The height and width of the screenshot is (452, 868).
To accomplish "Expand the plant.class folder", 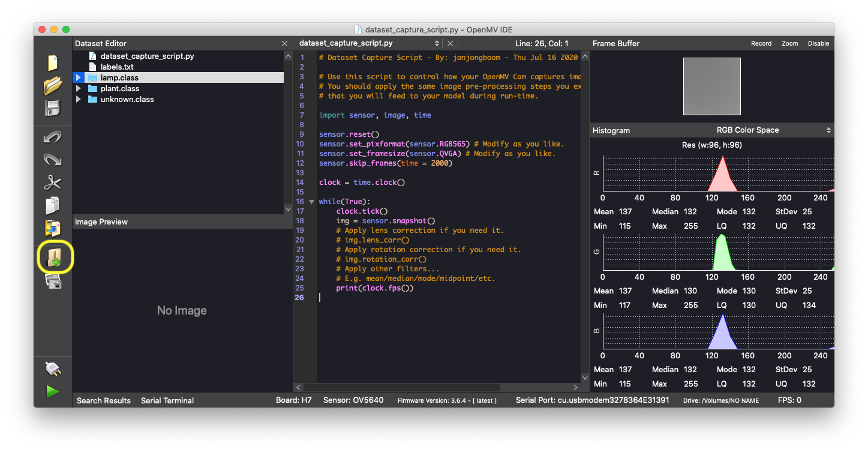I will [79, 89].
